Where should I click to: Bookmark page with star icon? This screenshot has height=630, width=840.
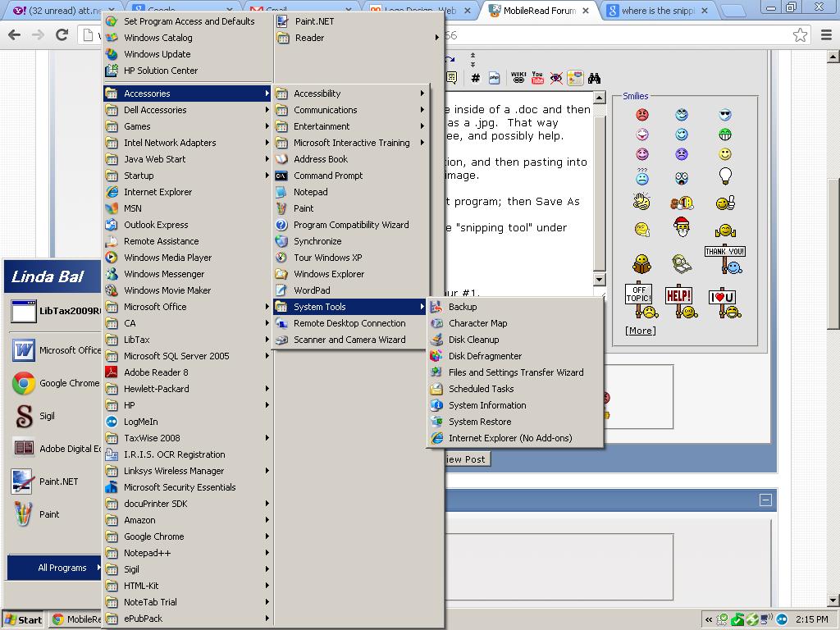(x=800, y=35)
